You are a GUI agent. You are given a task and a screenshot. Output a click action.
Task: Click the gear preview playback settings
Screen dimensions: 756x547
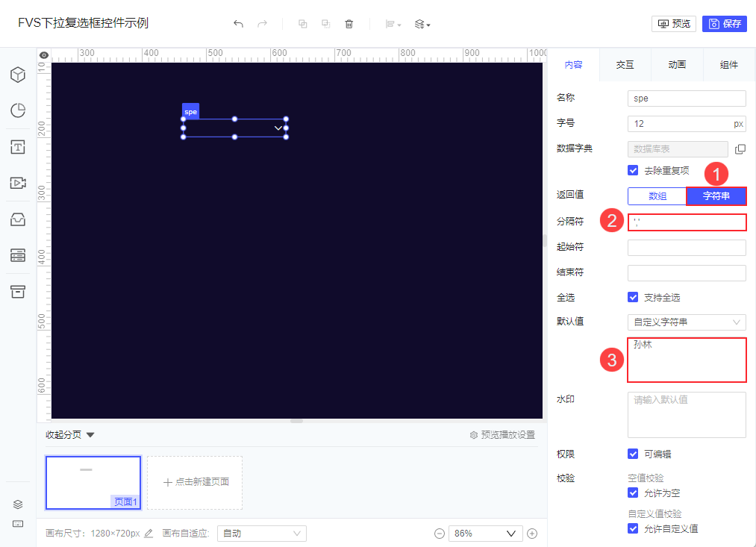pyautogui.click(x=502, y=435)
